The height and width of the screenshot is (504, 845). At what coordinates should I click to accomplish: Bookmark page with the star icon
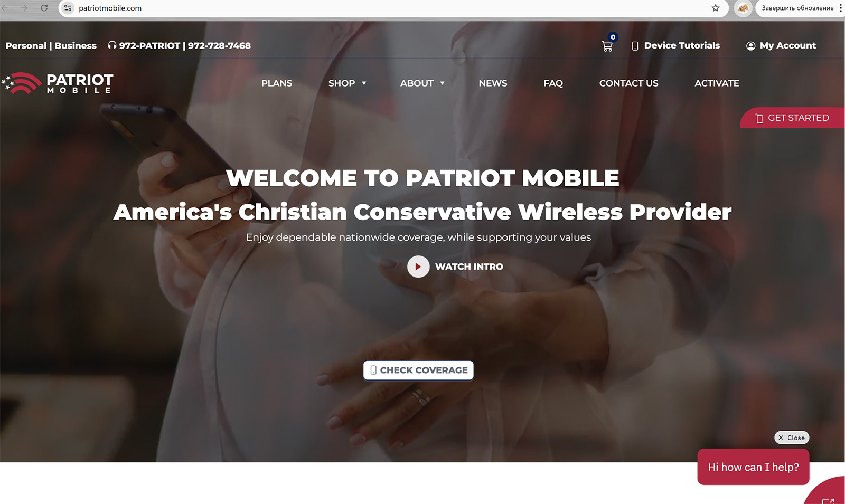tap(716, 8)
